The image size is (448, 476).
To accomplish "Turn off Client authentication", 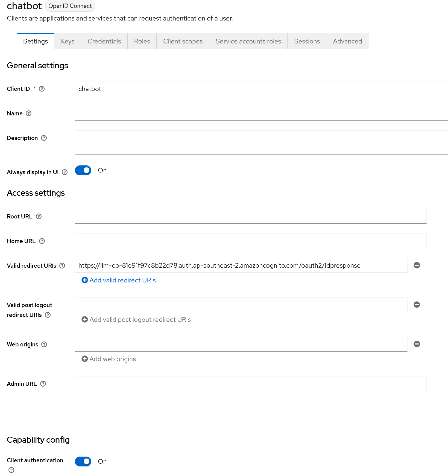I will pos(83,462).
